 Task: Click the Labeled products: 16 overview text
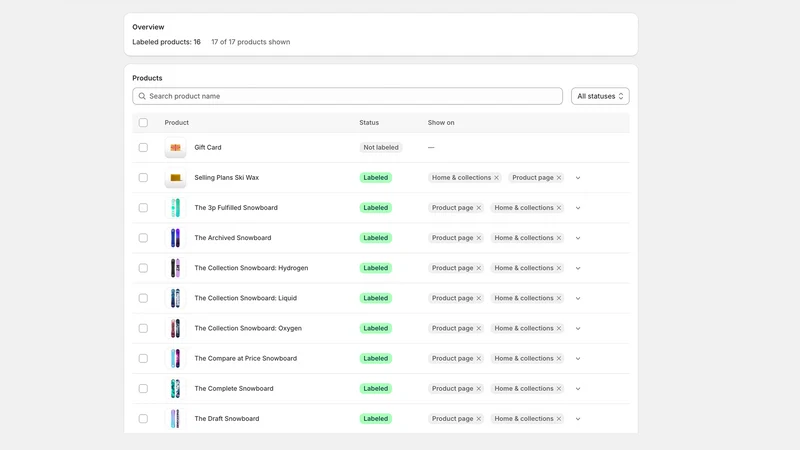(x=166, y=42)
